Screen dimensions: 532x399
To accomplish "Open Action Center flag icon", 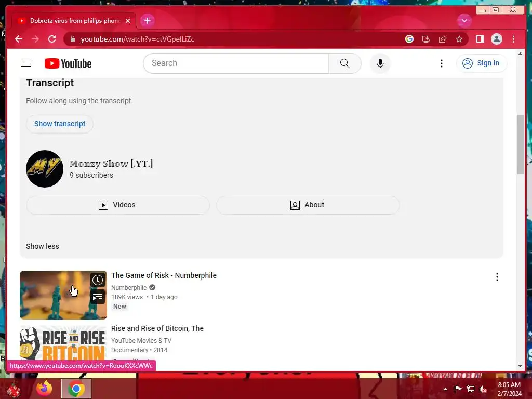I will pyautogui.click(x=458, y=389).
